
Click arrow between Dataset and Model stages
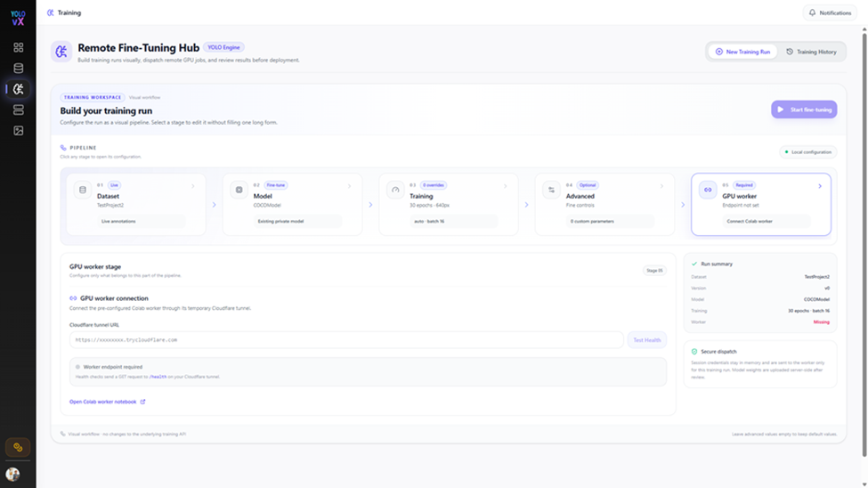point(215,205)
